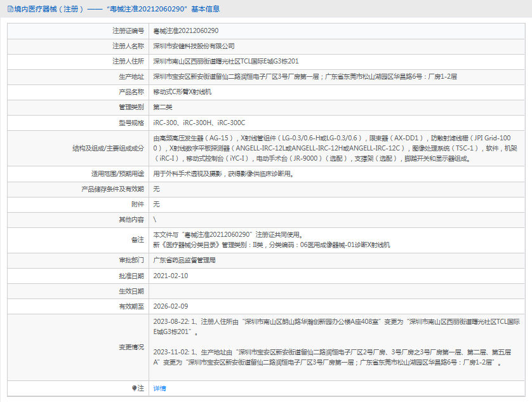Click the 其他内容 row label
The image size is (532, 402).
point(131,220)
